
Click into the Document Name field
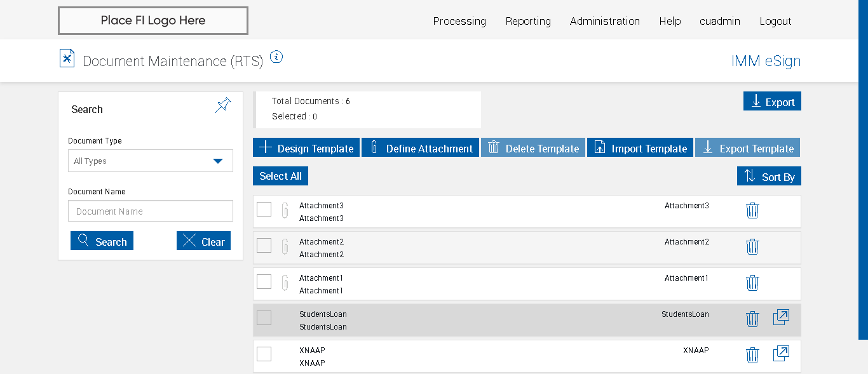point(151,211)
